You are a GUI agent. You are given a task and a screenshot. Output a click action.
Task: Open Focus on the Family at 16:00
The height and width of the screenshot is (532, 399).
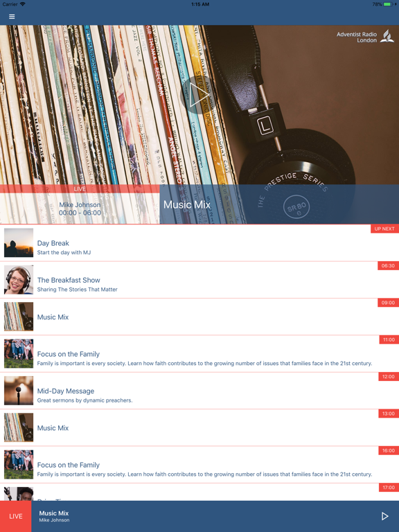[199, 465]
